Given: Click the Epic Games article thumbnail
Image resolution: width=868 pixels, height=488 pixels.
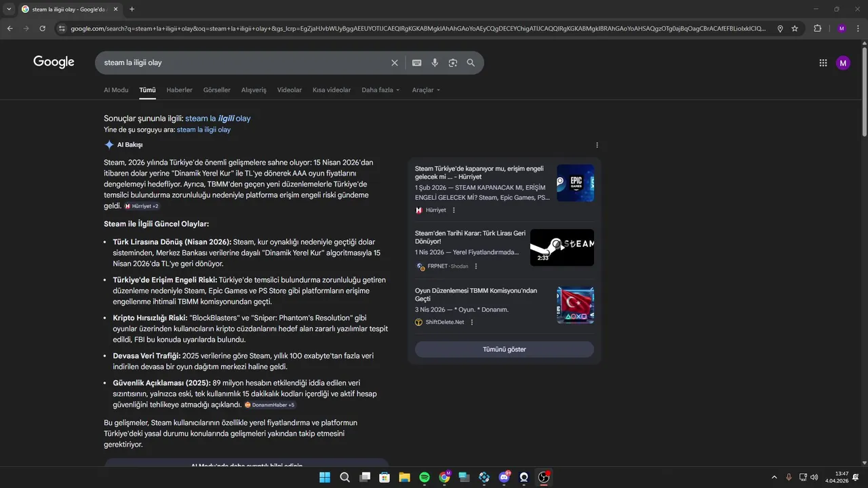Looking at the screenshot, I should point(575,183).
